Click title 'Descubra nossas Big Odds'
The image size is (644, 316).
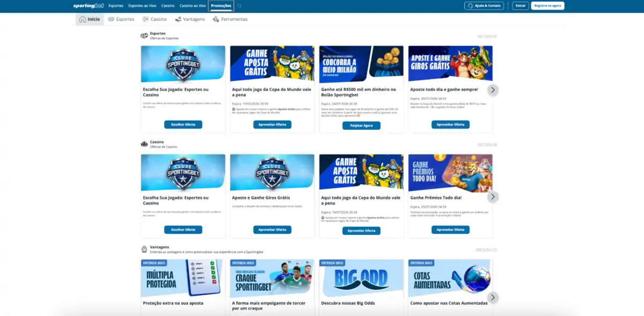click(x=348, y=303)
